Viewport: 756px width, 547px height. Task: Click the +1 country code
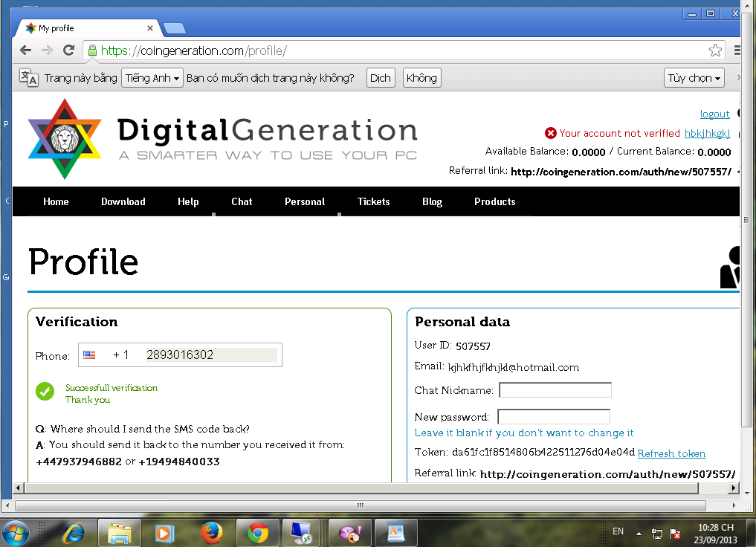tap(120, 355)
